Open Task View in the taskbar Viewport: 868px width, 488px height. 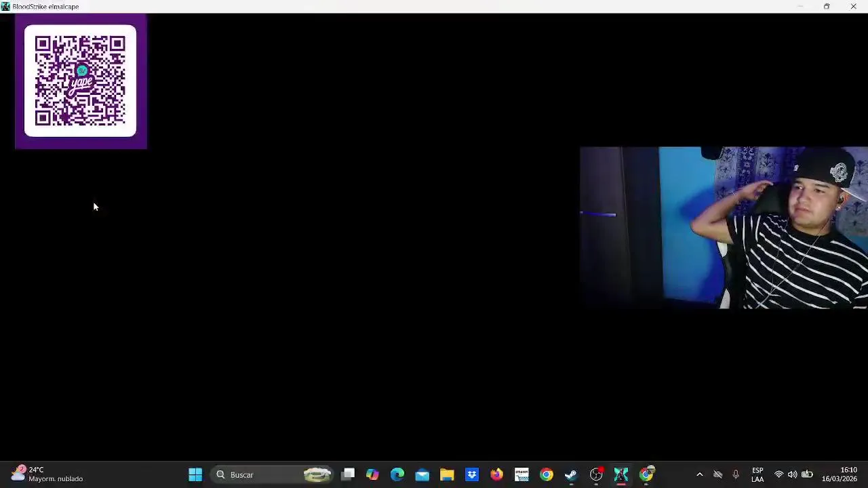[348, 474]
